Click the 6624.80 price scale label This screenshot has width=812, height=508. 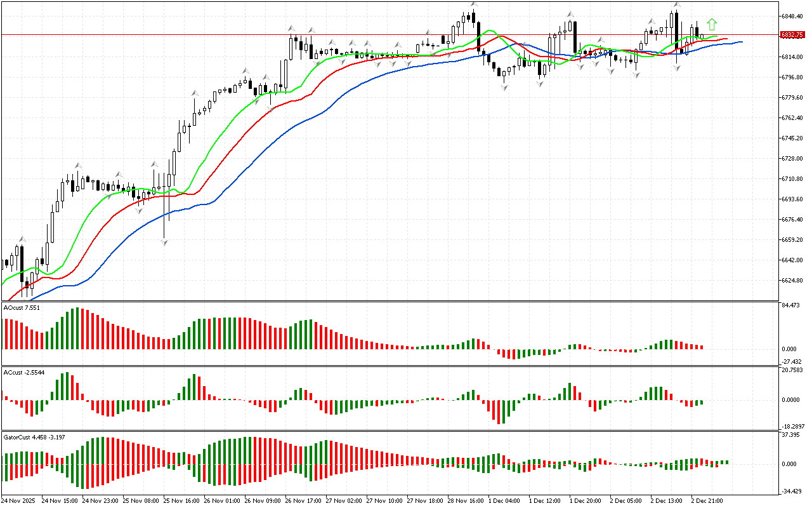790,281
